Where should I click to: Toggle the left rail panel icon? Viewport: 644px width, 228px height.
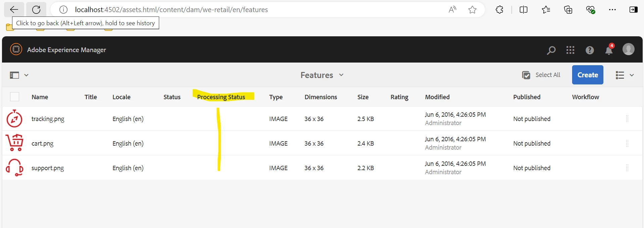click(14, 75)
